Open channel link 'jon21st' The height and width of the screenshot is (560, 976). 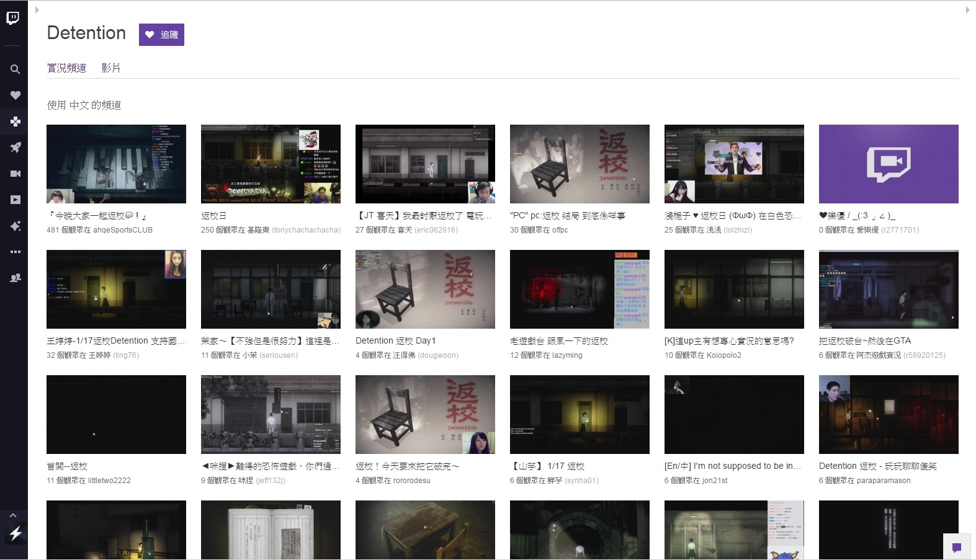click(715, 481)
